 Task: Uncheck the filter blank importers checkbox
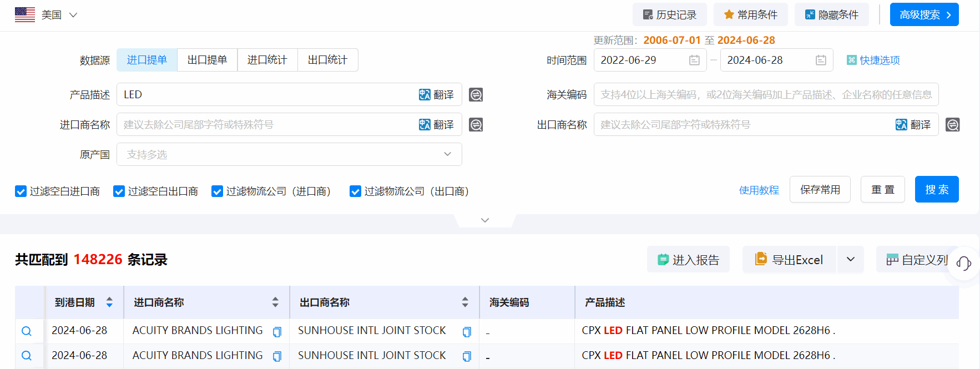click(21, 191)
